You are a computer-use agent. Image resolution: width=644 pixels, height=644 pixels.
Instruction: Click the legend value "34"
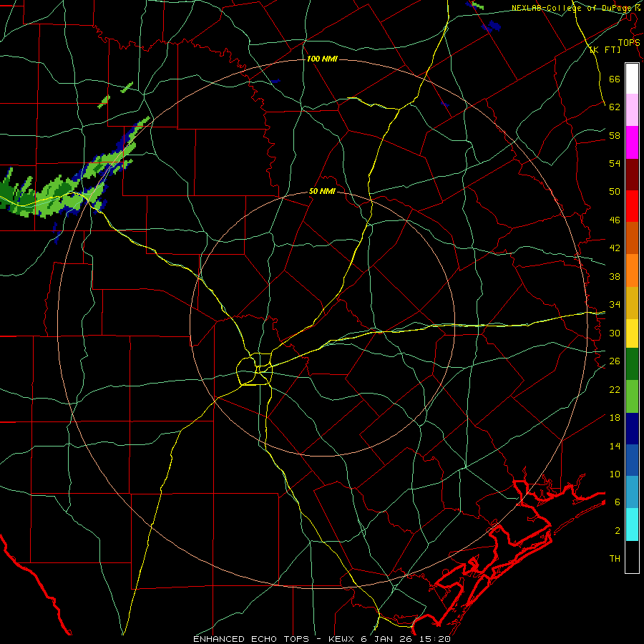[615, 304]
